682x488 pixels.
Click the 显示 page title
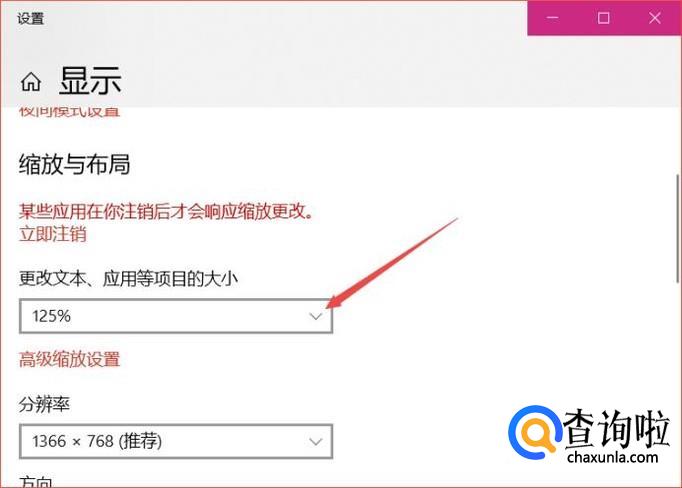click(90, 81)
